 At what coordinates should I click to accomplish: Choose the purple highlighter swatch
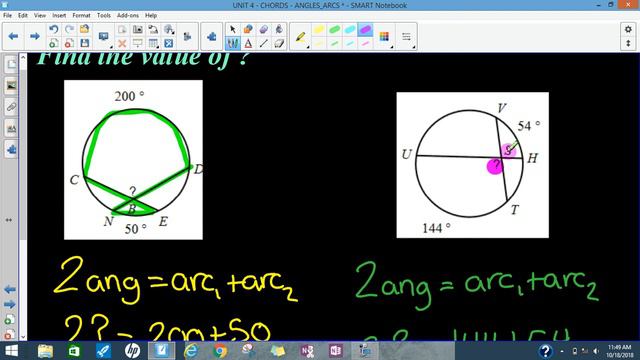click(x=365, y=29)
